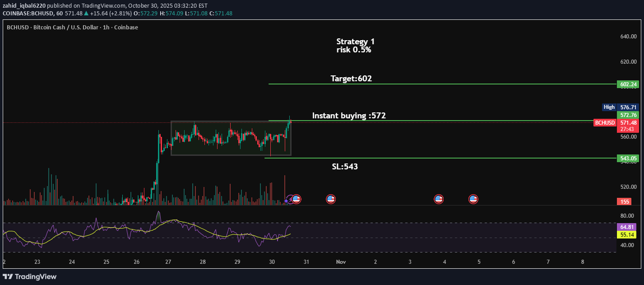Click the TradingView logo at bottom left
Viewport: 644px width, 285px height.
coord(30,276)
